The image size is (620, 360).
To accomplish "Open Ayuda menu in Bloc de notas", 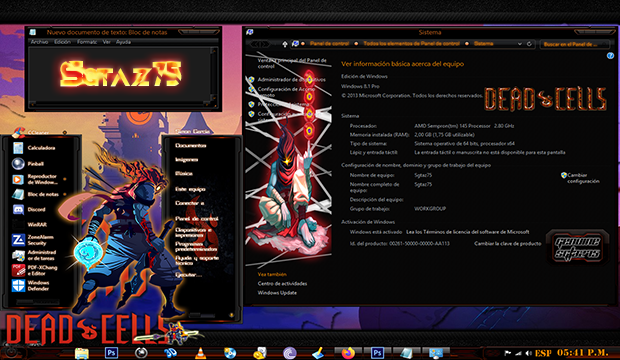I will (123, 42).
